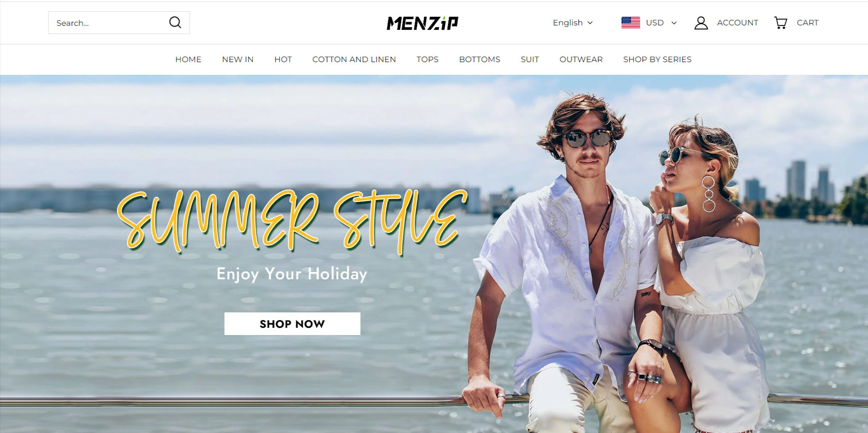Image resolution: width=868 pixels, height=433 pixels.
Task: Open the SUIT category
Action: click(x=530, y=59)
